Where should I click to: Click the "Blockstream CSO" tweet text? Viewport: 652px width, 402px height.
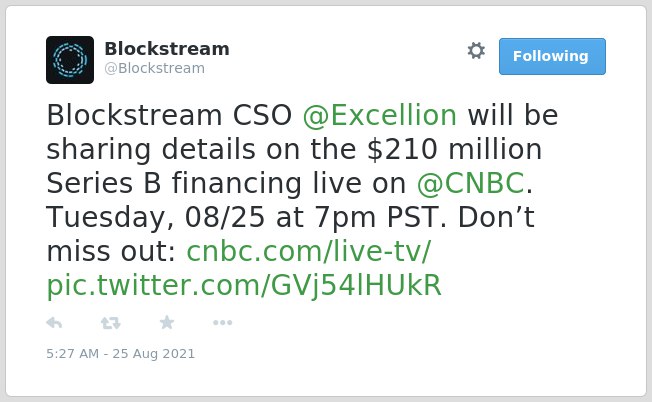click(x=169, y=115)
